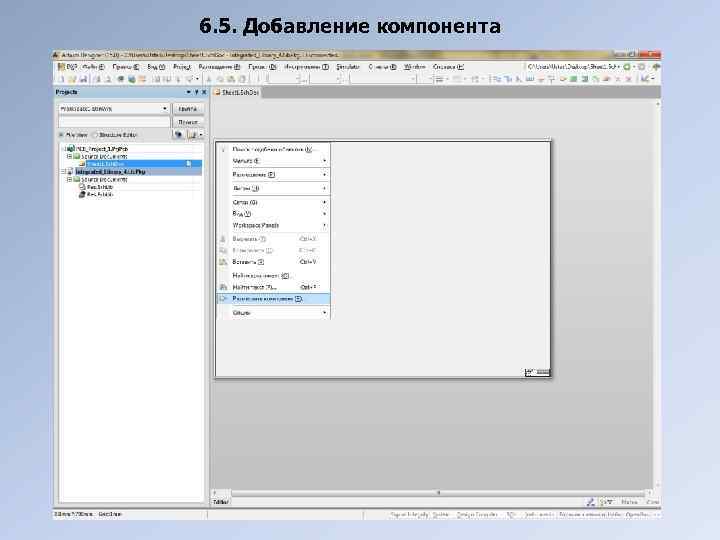Click the System status bar button
This screenshot has width=720, height=540.
point(440,515)
